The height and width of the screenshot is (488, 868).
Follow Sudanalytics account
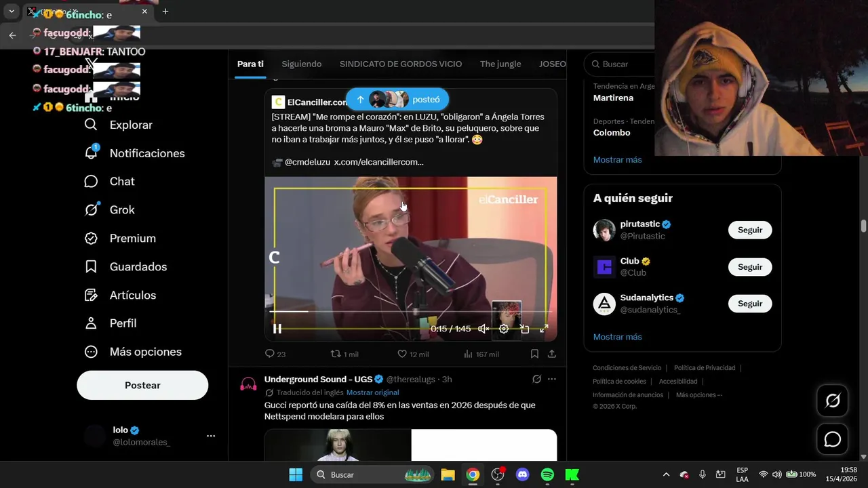click(x=750, y=304)
